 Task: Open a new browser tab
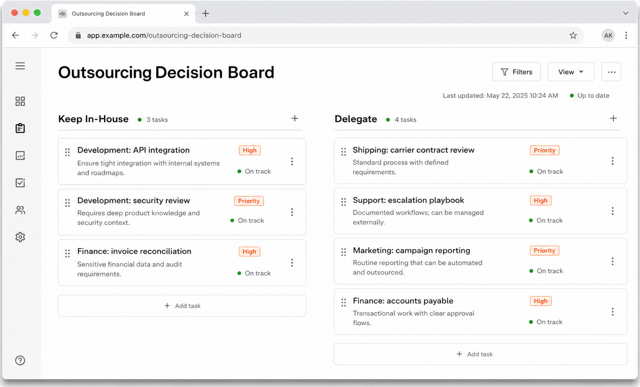pos(205,13)
